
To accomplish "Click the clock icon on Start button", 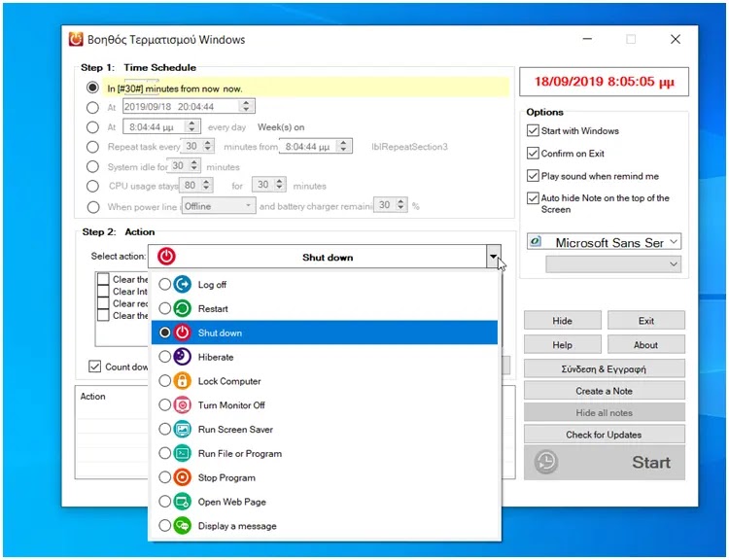I will 546,462.
